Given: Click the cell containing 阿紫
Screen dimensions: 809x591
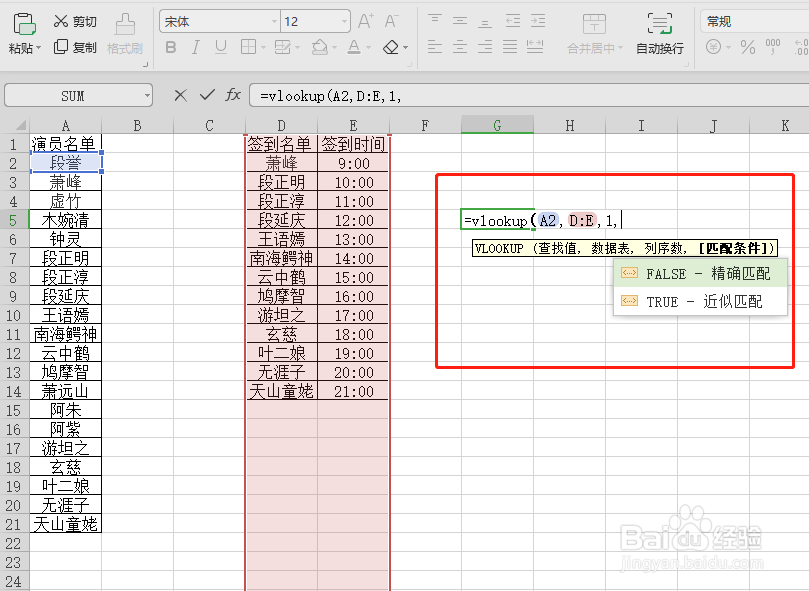Looking at the screenshot, I should tap(66, 429).
